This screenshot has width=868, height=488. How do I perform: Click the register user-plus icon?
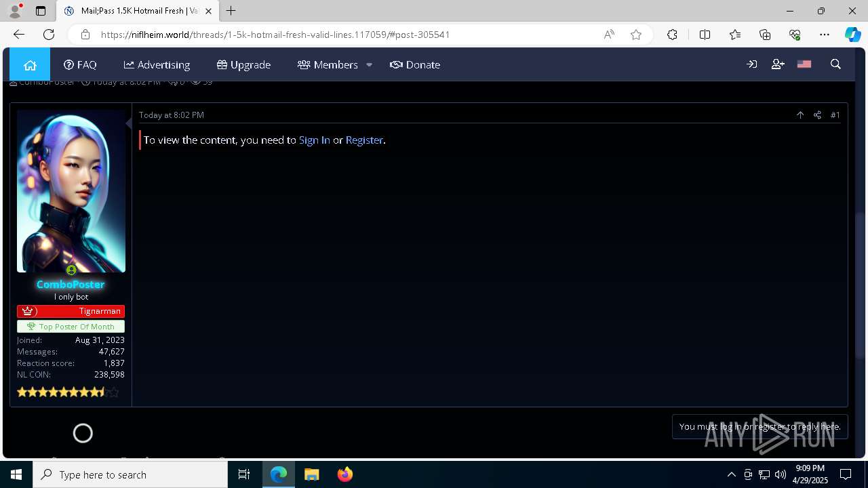pyautogui.click(x=778, y=64)
